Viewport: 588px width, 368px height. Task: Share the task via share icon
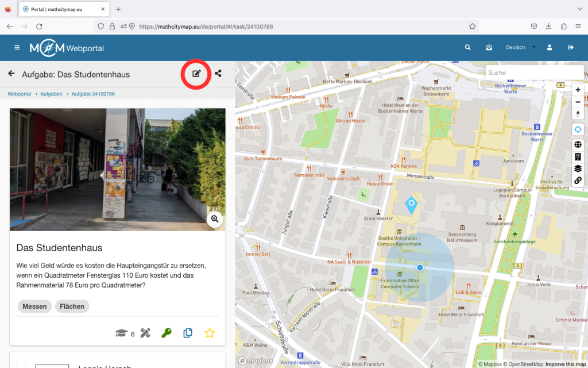point(218,74)
